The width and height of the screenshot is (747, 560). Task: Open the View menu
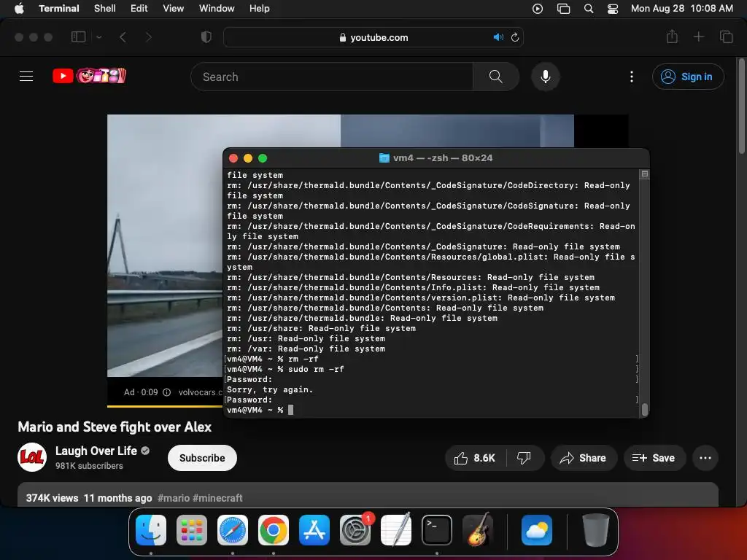(173, 9)
